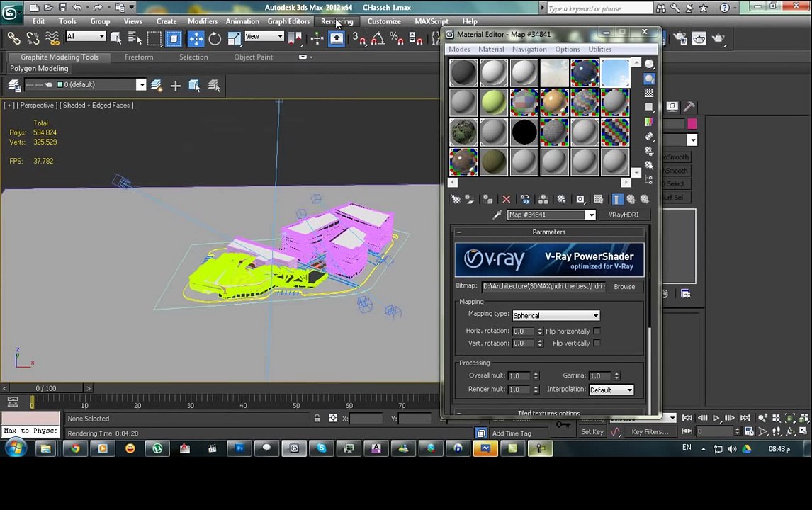
Task: Toggle the 3D Snaps button
Action: coord(359,38)
